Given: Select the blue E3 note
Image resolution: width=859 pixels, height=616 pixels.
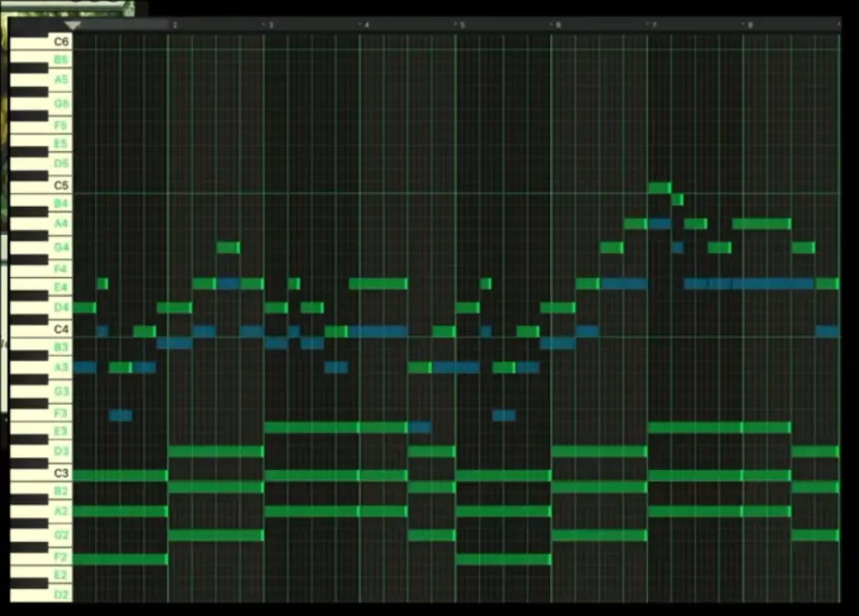Looking at the screenshot, I should pyautogui.click(x=419, y=427).
